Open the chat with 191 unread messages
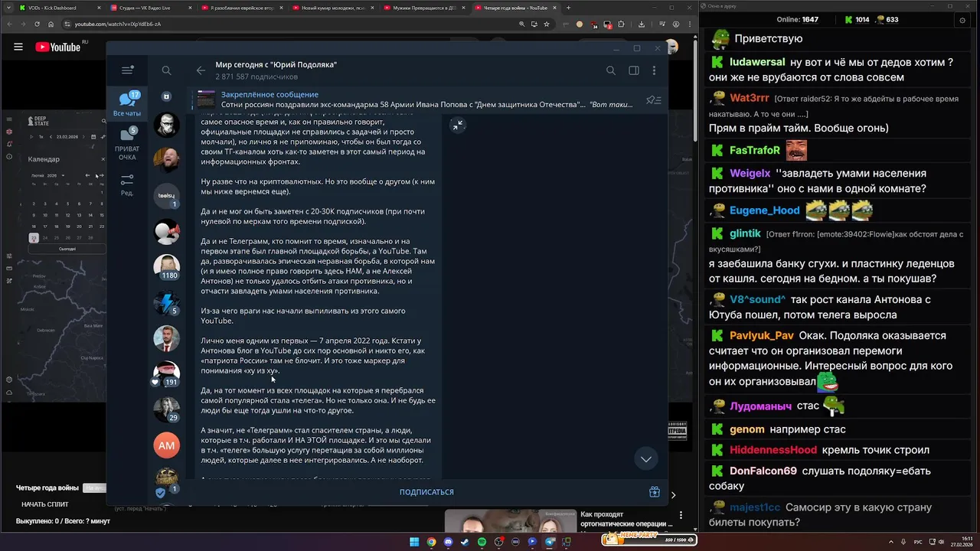This screenshot has height=551, width=980. pyautogui.click(x=167, y=373)
